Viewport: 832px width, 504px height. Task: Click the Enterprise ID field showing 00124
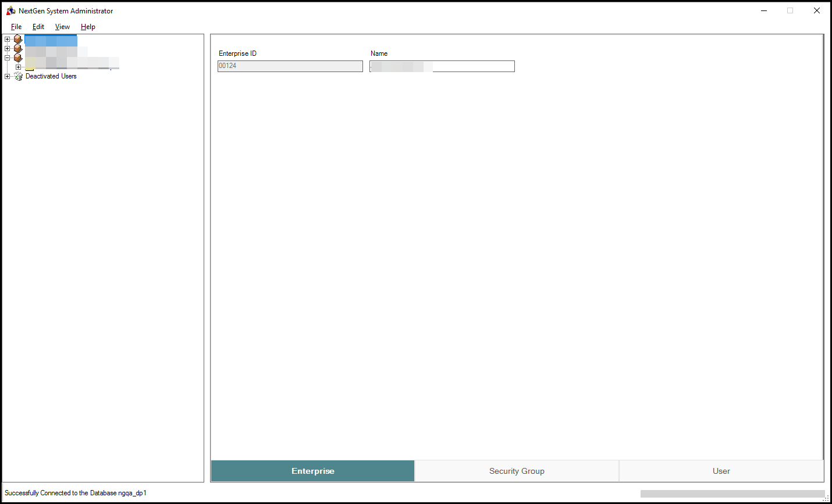coord(290,66)
